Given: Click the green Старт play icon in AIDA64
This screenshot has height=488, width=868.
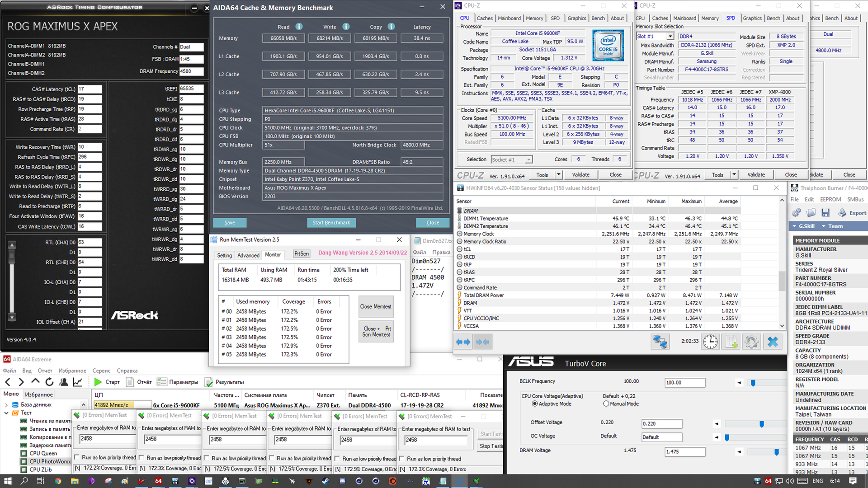Looking at the screenshot, I should (98, 382).
